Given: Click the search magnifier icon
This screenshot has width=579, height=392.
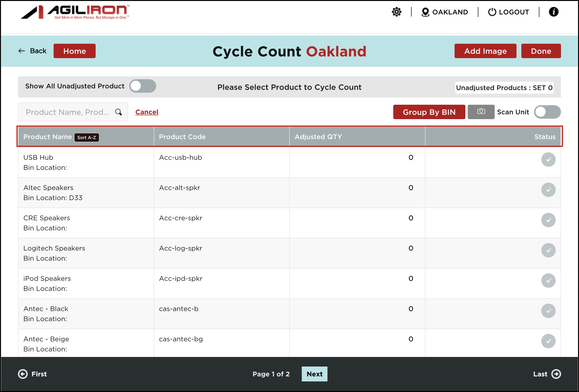Looking at the screenshot, I should (119, 112).
